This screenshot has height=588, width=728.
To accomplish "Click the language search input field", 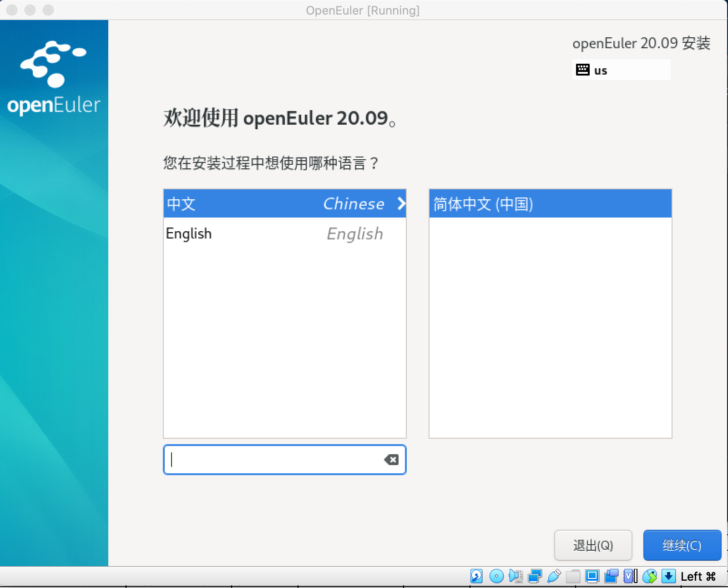I will 285,460.
